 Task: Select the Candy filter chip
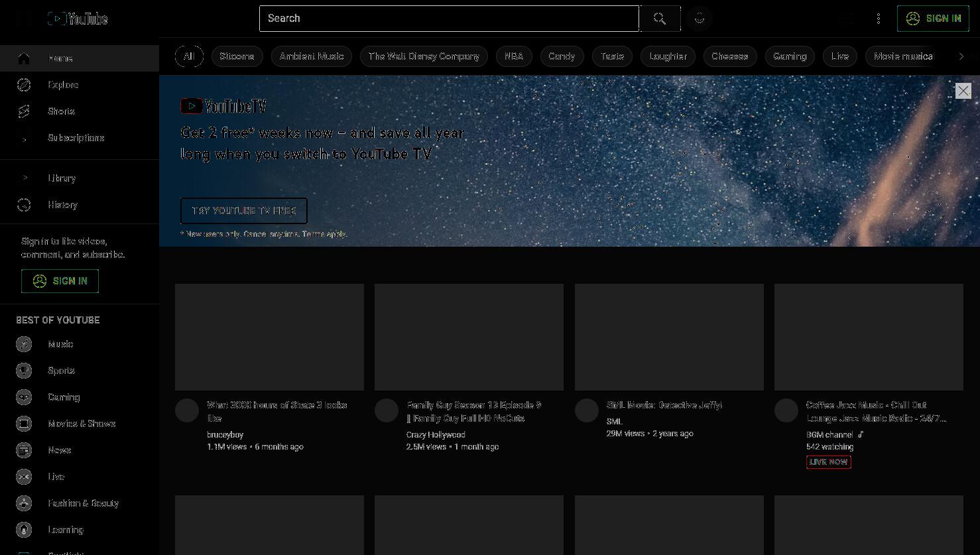point(562,56)
